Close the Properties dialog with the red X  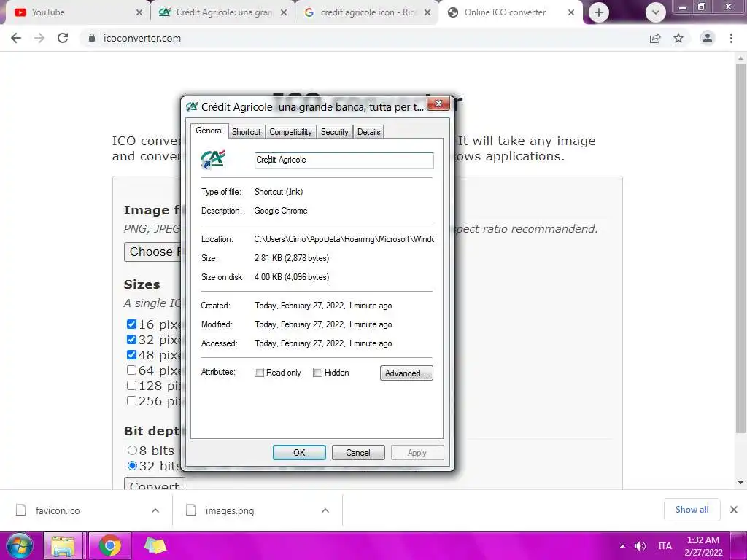[438, 104]
